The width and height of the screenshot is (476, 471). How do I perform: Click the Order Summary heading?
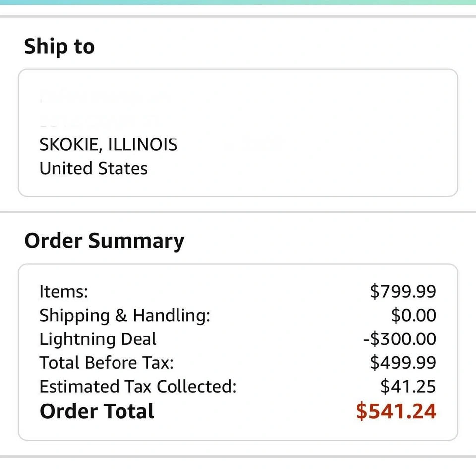pos(104,241)
